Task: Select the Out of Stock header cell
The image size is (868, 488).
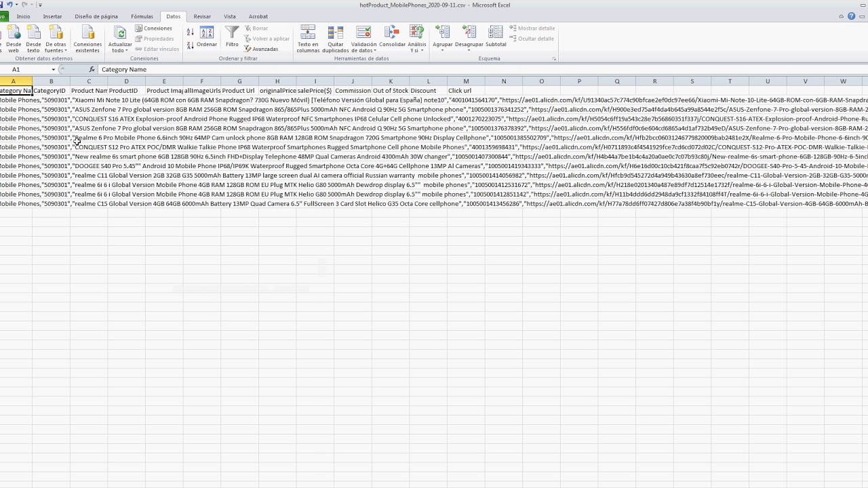Action: (x=391, y=91)
